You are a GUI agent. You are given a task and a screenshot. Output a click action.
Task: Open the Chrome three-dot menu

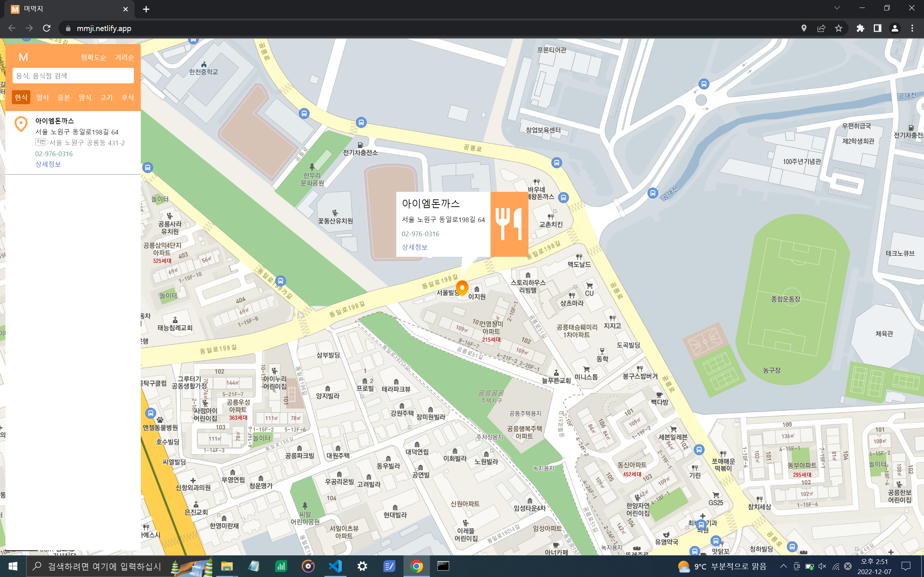[912, 28]
